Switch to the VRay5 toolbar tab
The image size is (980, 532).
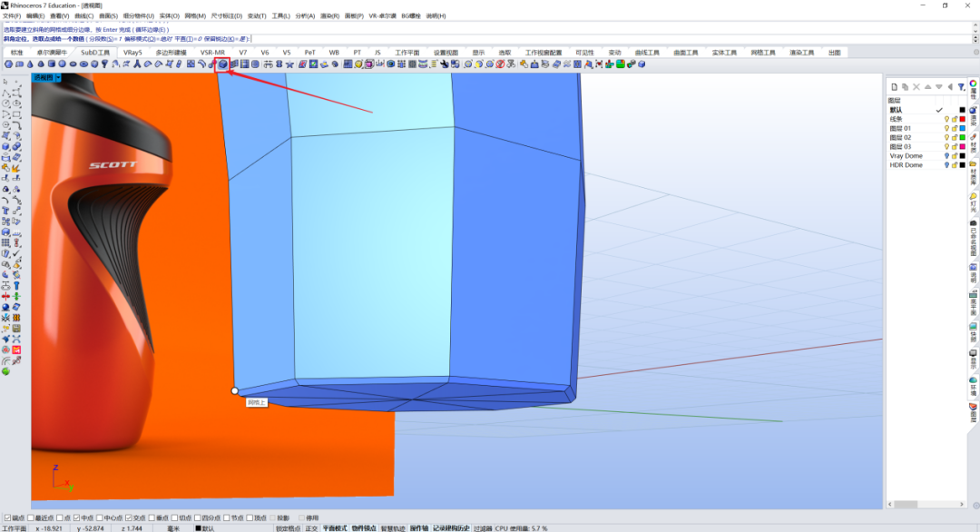tap(132, 53)
